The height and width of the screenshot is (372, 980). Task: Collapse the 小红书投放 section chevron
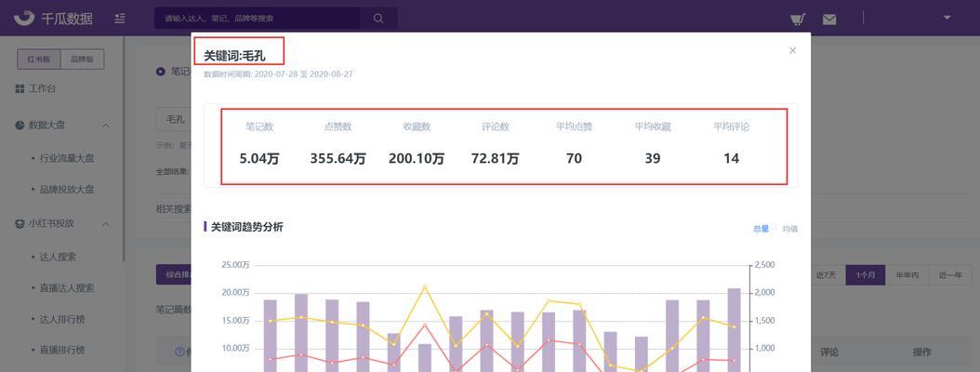click(106, 223)
